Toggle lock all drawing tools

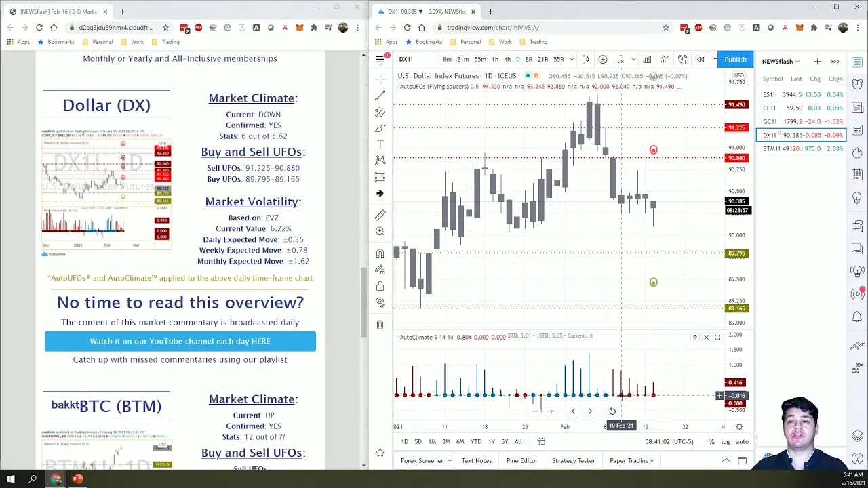[380, 286]
